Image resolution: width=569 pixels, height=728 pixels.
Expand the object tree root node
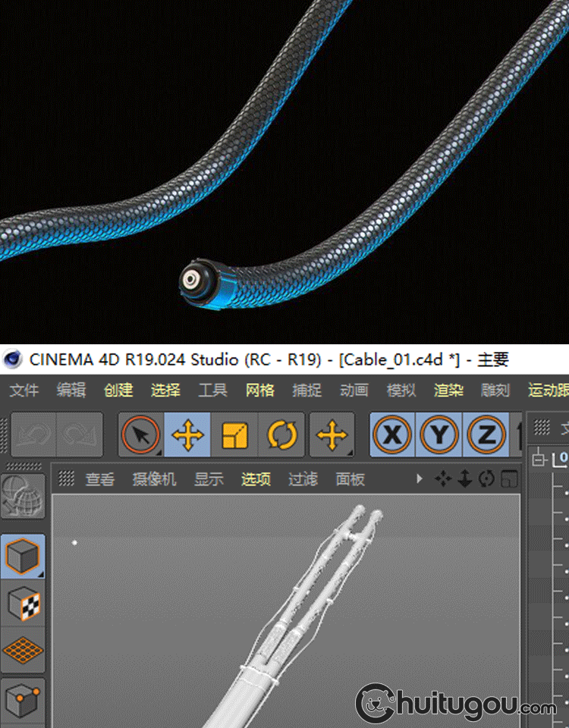click(539, 458)
